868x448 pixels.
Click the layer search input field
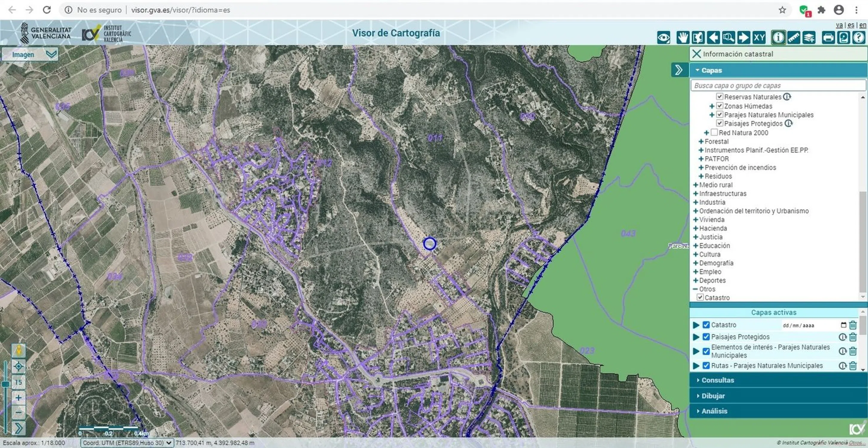[x=778, y=86]
